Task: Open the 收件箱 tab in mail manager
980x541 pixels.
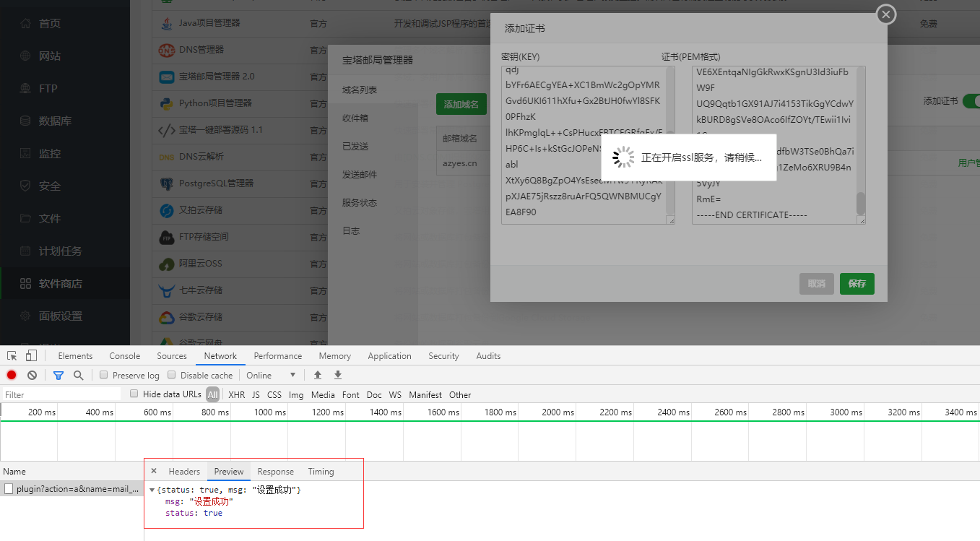Action: 355,118
